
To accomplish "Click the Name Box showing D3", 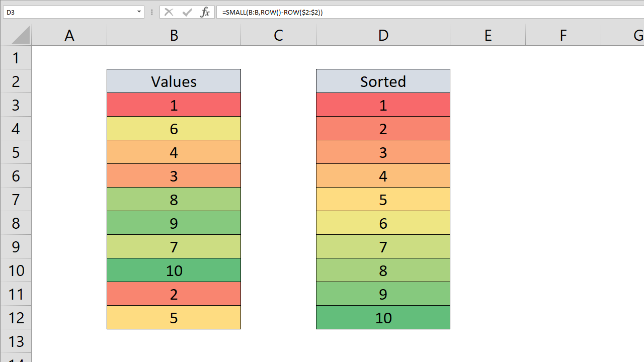I will 70,12.
